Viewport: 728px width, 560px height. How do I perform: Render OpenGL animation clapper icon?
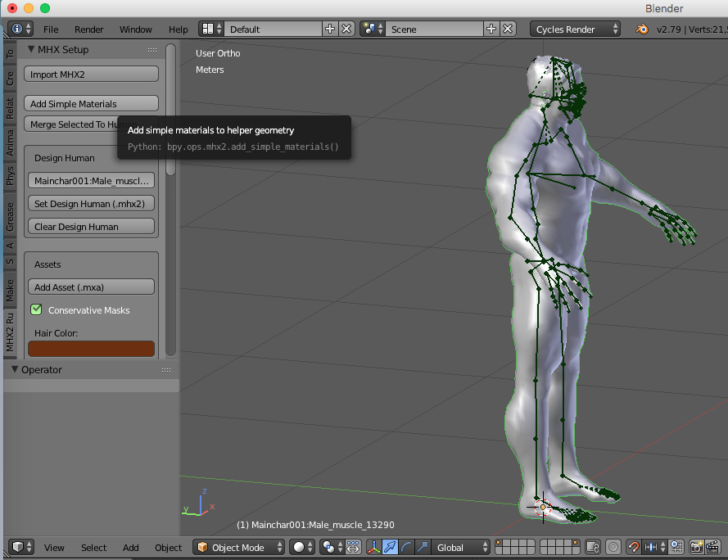point(712,547)
